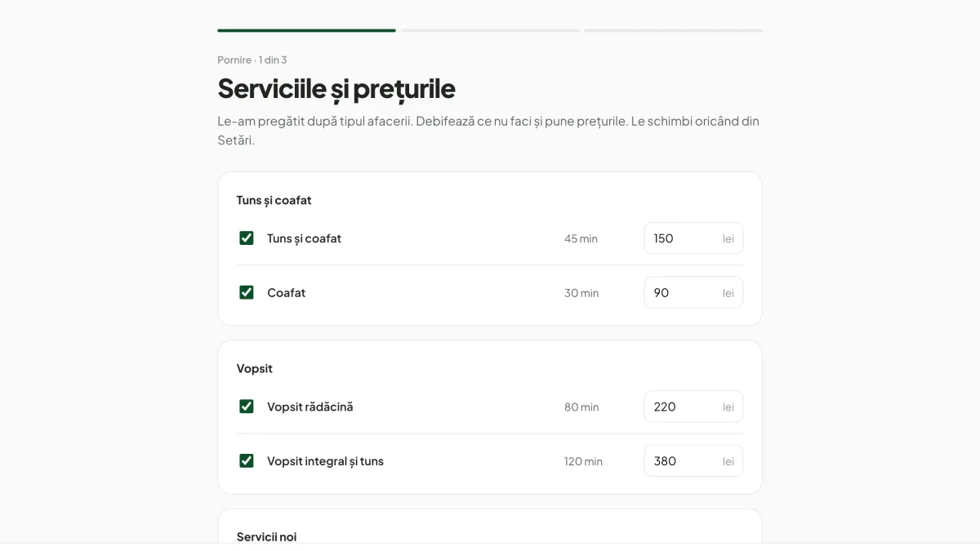Click the third progress step bar
This screenshot has height=551, width=980.
point(674,30)
